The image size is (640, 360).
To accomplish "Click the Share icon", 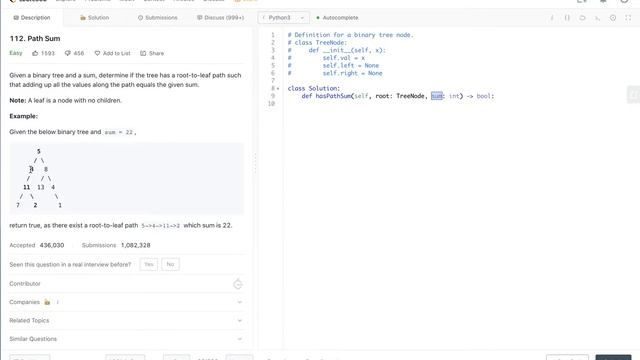I will (x=143, y=53).
